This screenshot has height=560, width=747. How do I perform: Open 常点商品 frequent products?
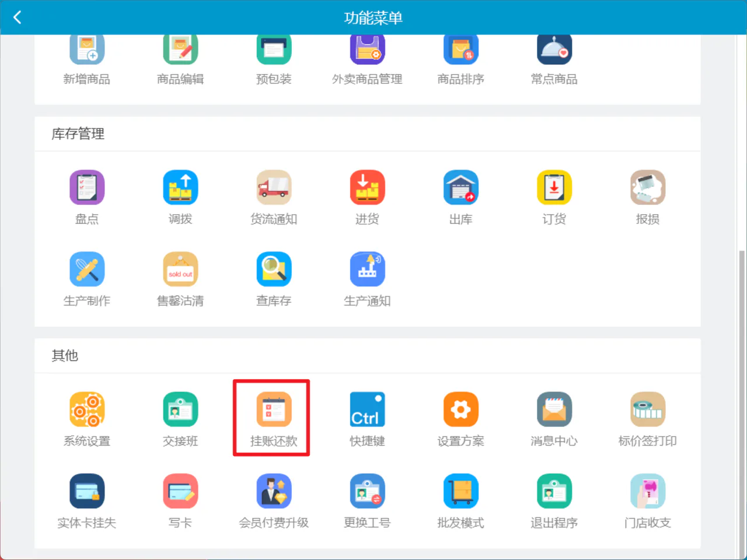tap(554, 60)
